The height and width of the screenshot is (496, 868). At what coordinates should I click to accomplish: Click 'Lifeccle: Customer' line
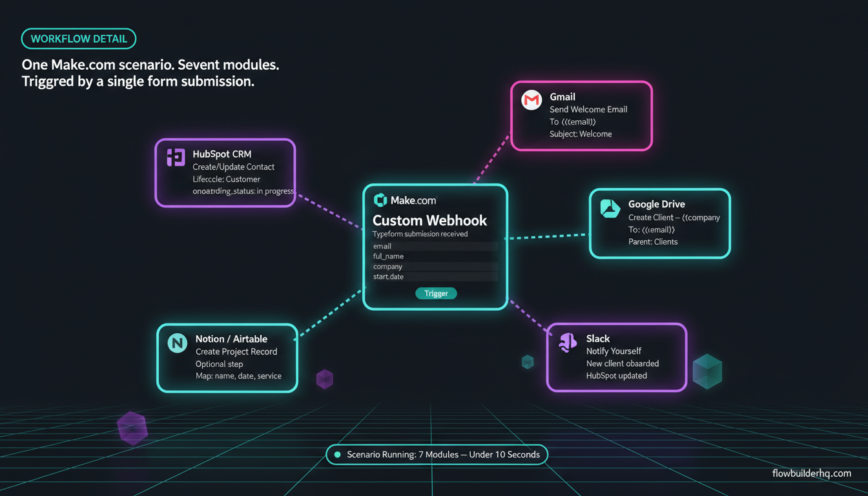[227, 179]
